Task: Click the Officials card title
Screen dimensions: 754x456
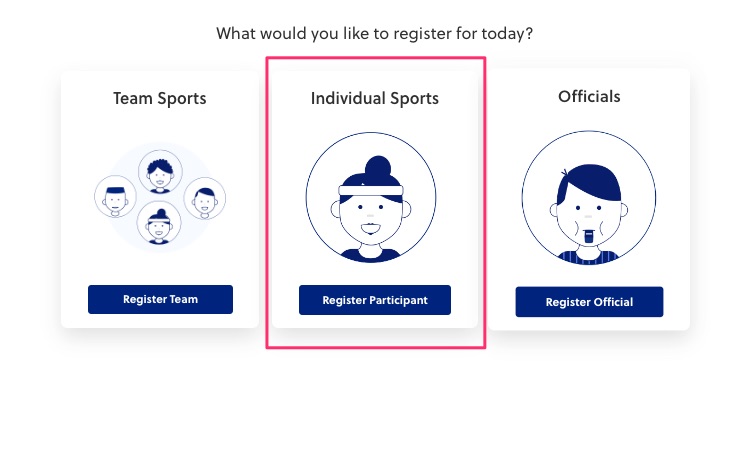Action: [x=589, y=97]
